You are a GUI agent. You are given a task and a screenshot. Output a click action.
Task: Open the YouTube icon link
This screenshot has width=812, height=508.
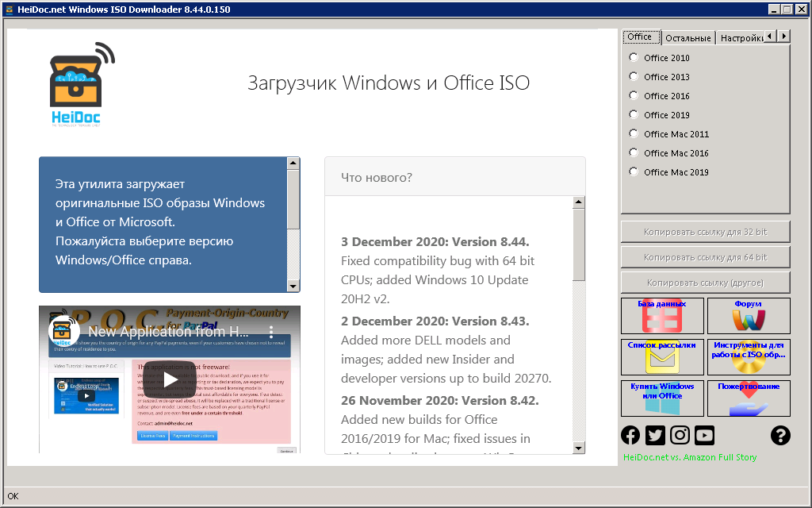point(705,435)
